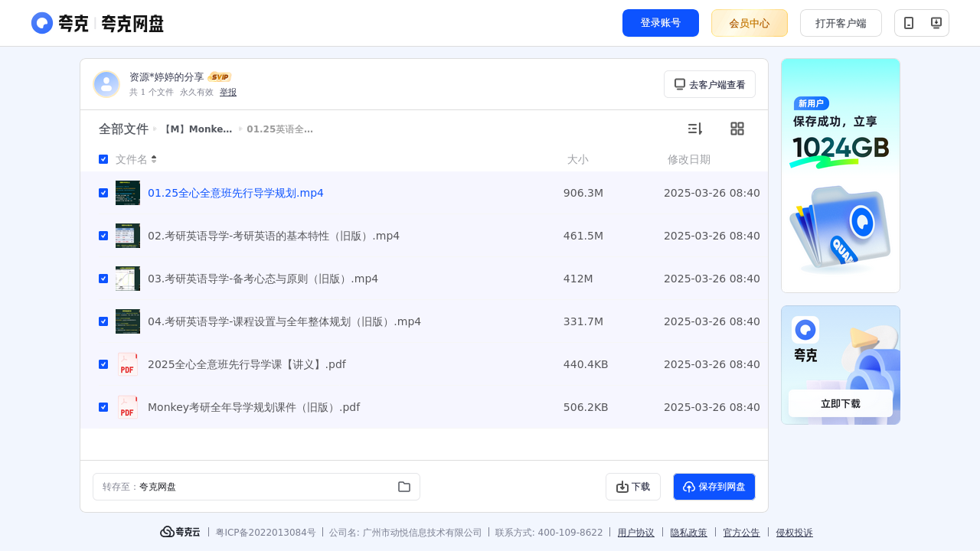The width and height of the screenshot is (980, 551).
Task: Open file 03.考研英语导学-备考心态与原则（旧版）.mp4
Action: (263, 279)
